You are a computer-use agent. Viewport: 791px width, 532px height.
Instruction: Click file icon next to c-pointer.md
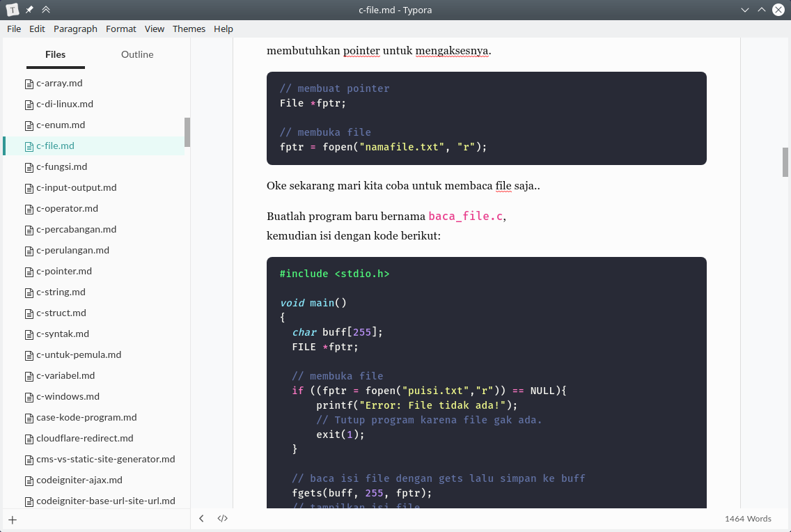click(x=29, y=272)
